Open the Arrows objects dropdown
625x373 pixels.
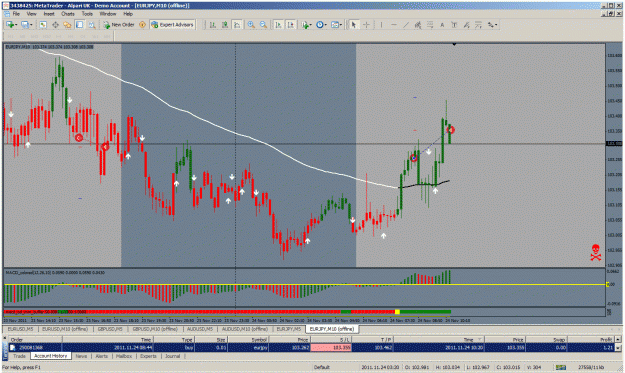(x=493, y=25)
